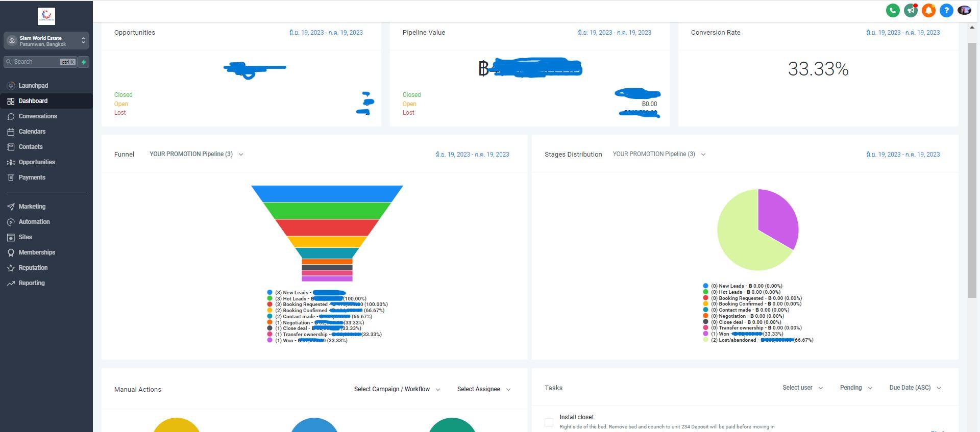Open Conversations from the sidebar
The image size is (980, 432).
click(38, 116)
